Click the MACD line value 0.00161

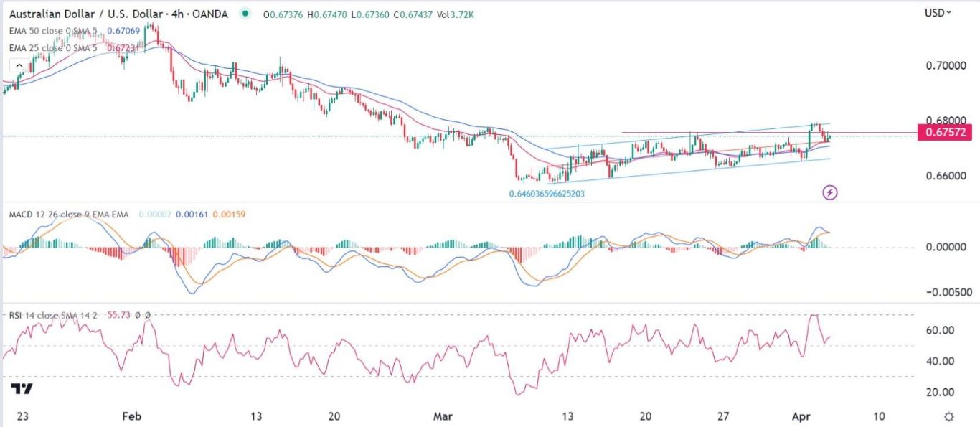click(191, 215)
